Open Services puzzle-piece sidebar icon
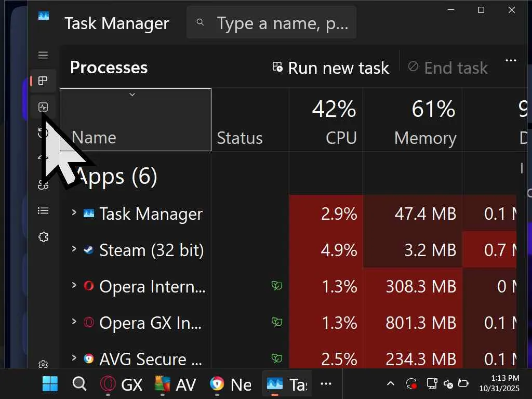The image size is (532, 399). [x=43, y=237]
